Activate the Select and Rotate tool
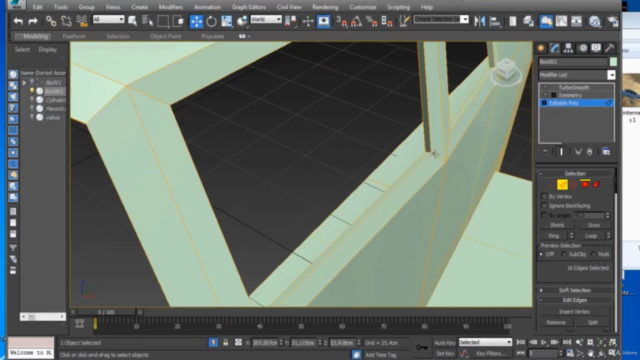Screen dimensions: 640x360 [x=211, y=21]
